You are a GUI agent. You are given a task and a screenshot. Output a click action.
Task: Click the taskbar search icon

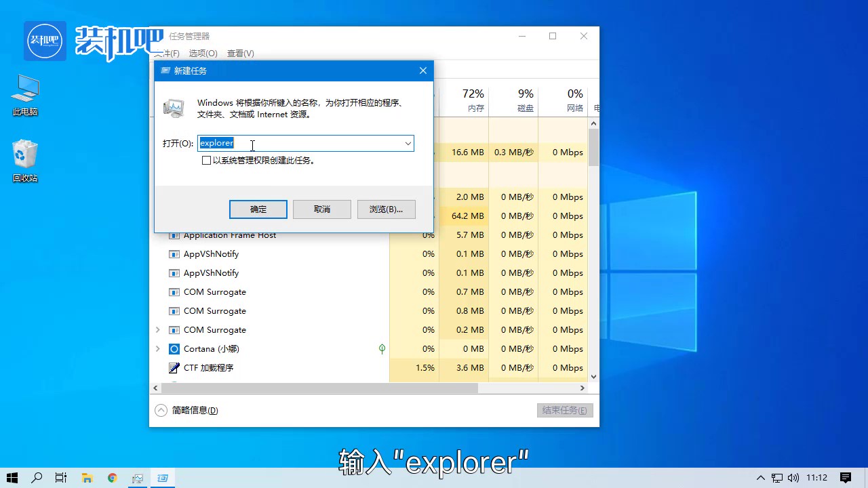[x=37, y=478]
